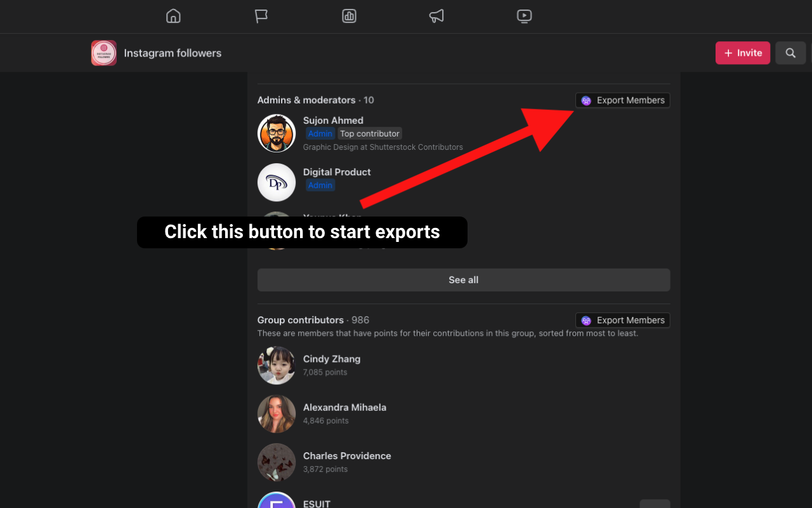Open the flag Pages icon in top bar
The width and height of the screenshot is (812, 508).
coord(261,16)
